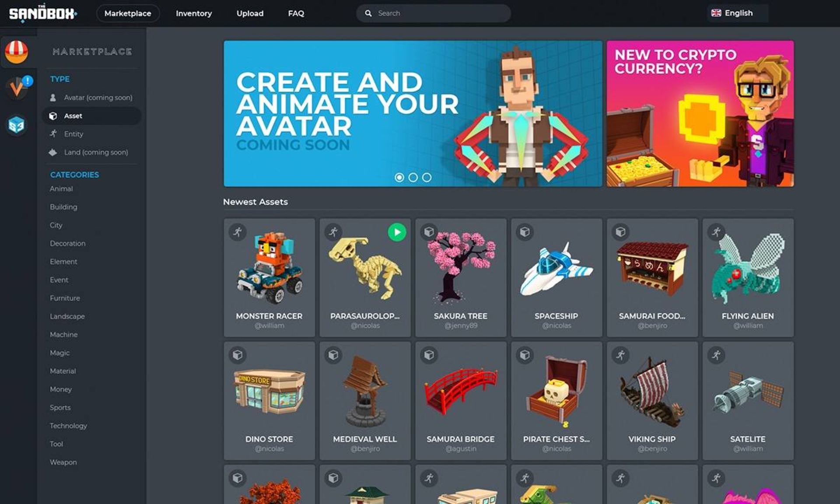Play the Parasaurolophus animation preview

tap(397, 232)
